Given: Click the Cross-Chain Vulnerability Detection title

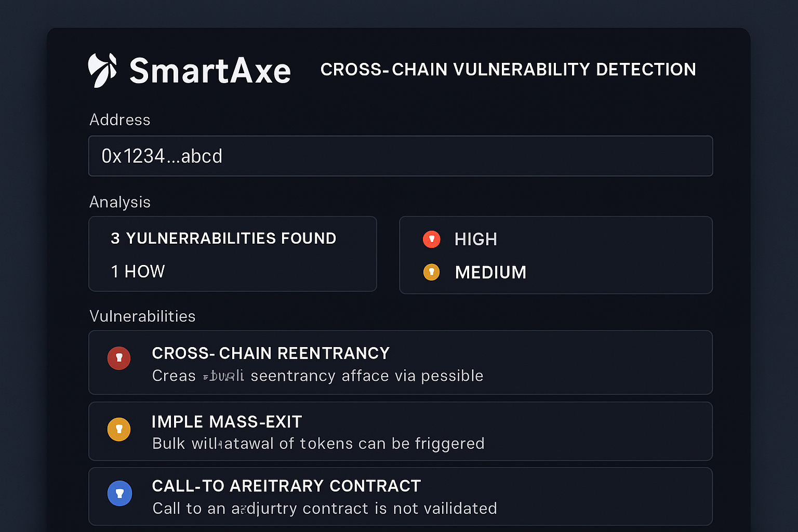Looking at the screenshot, I should (508, 69).
